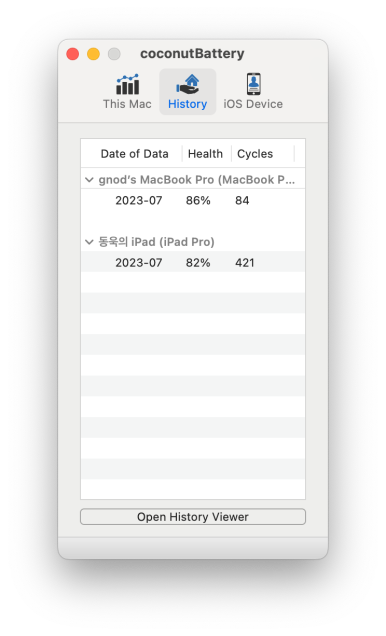Click the 421 cycles value
The width and height of the screenshot is (386, 636).
[244, 263]
